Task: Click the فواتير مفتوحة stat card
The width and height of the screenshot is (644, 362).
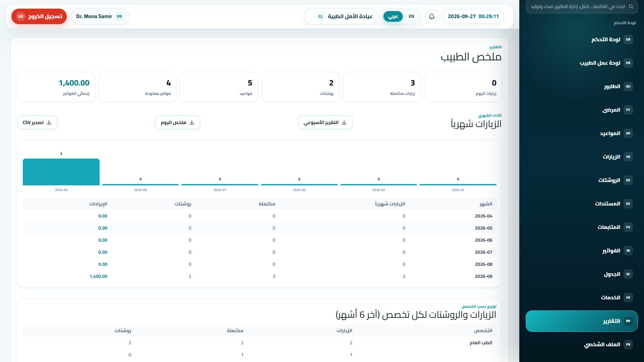Action: pyautogui.click(x=138, y=87)
